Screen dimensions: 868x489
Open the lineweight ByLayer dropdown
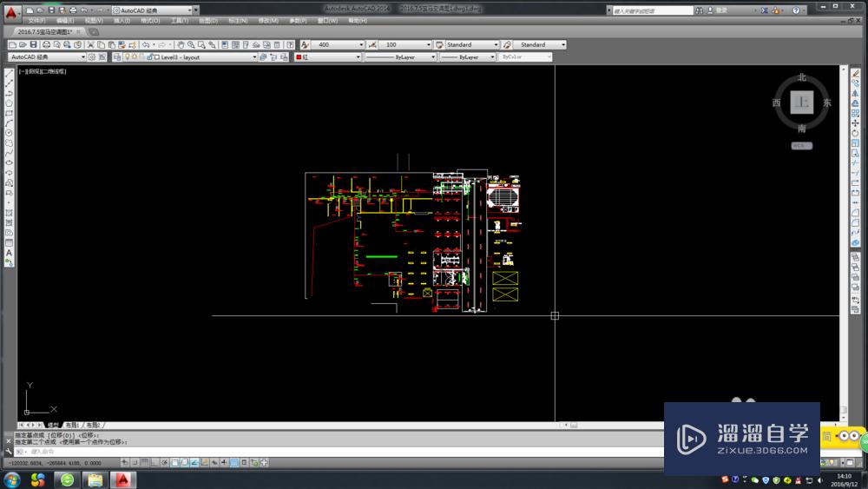468,57
